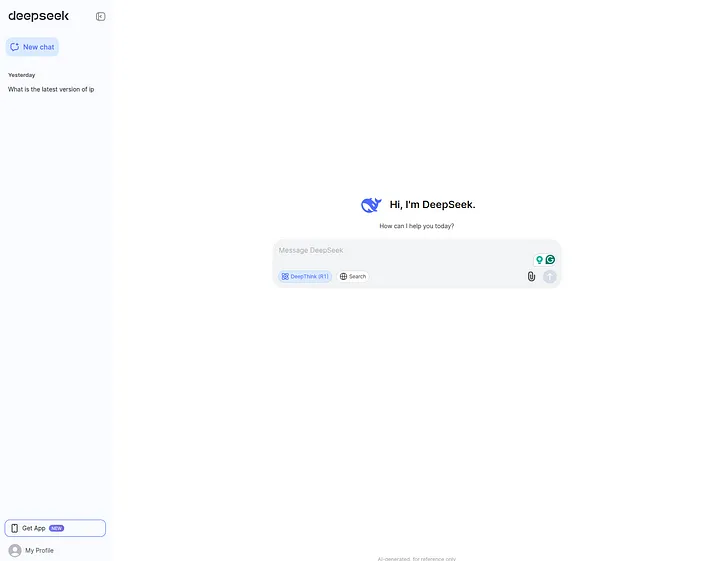Open My Profile menu
Screen dimensions: 720x561
[x=39, y=550]
